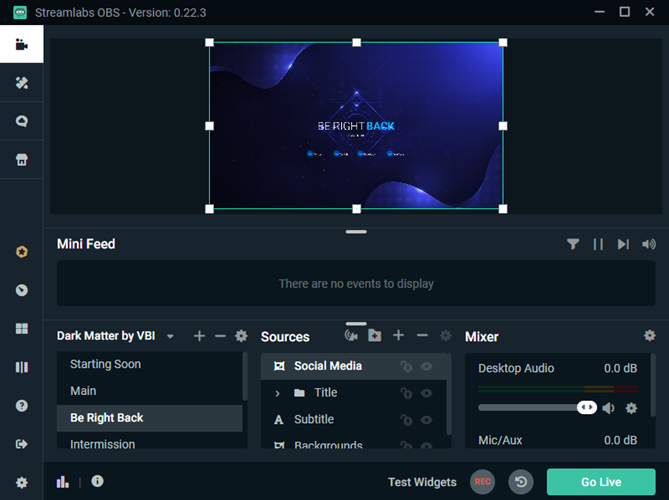669x500 pixels.
Task: Open the dashboard gauge icon in sidebar
Action: tap(21, 290)
